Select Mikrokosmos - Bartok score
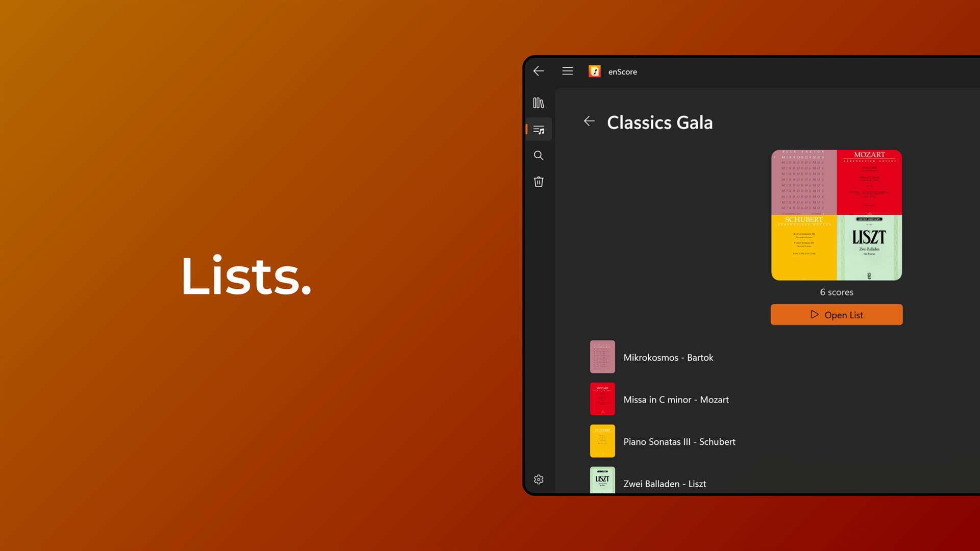Image resolution: width=980 pixels, height=551 pixels. 668,358
